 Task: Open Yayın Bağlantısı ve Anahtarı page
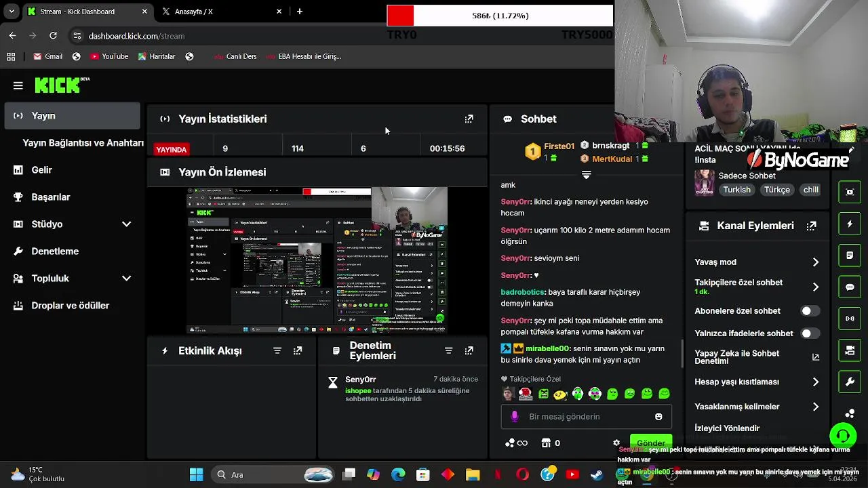tap(83, 143)
